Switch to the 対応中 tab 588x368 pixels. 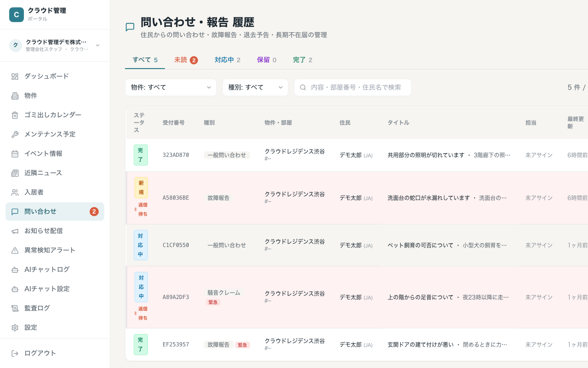point(227,60)
